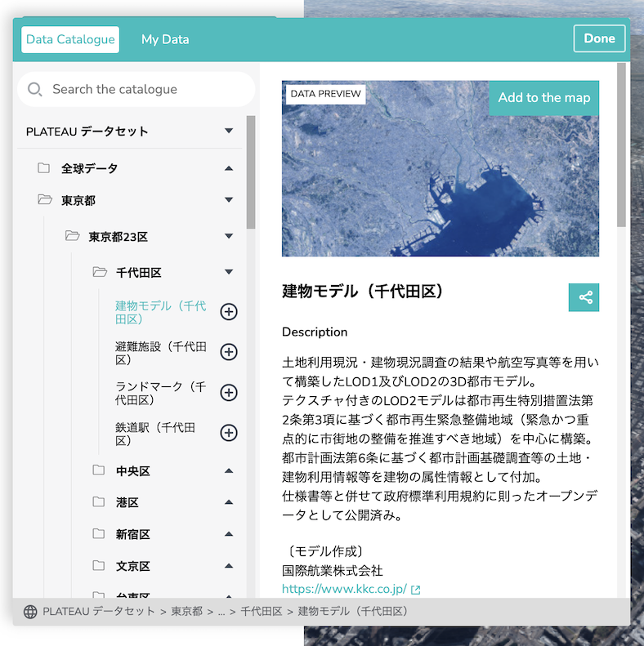Click Add to the map button

543,98
